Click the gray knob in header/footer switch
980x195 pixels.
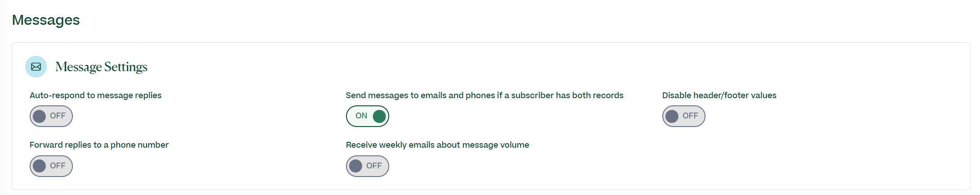point(672,116)
